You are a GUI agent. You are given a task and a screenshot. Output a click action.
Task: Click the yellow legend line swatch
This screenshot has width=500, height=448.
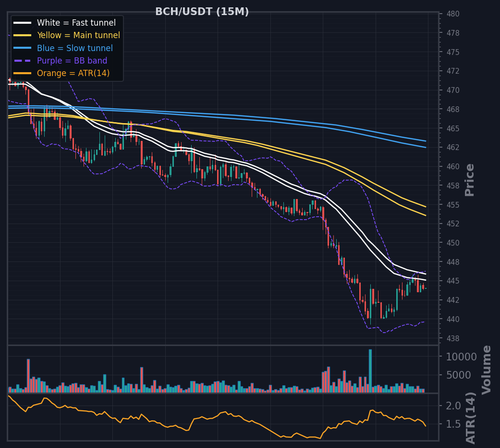coord(22,35)
